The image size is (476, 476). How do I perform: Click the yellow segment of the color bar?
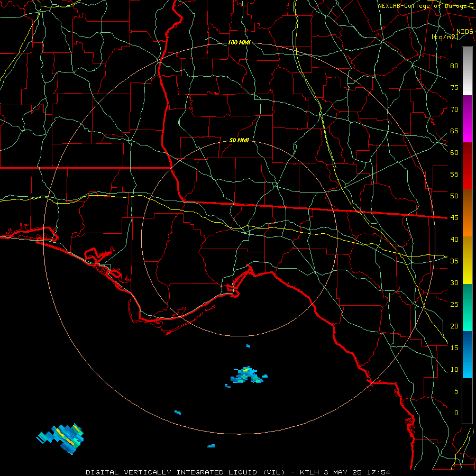click(x=467, y=260)
